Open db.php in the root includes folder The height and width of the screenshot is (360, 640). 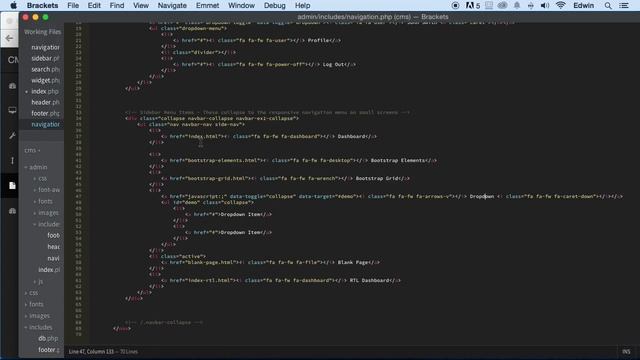point(48,338)
